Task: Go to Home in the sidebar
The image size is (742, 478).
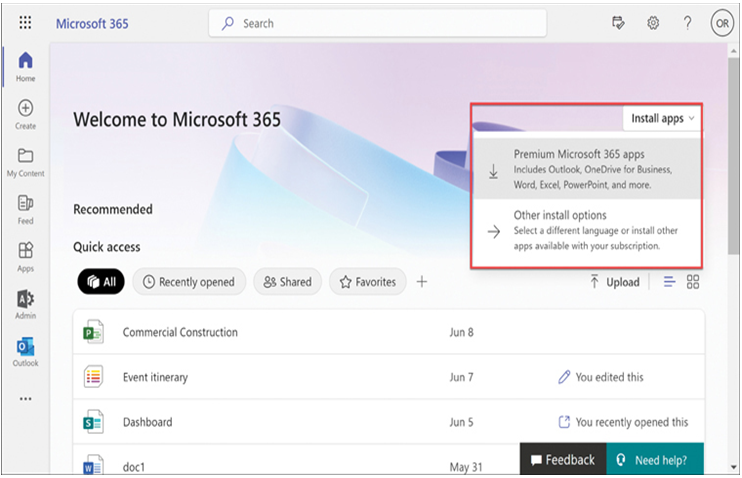Action: pos(26,67)
